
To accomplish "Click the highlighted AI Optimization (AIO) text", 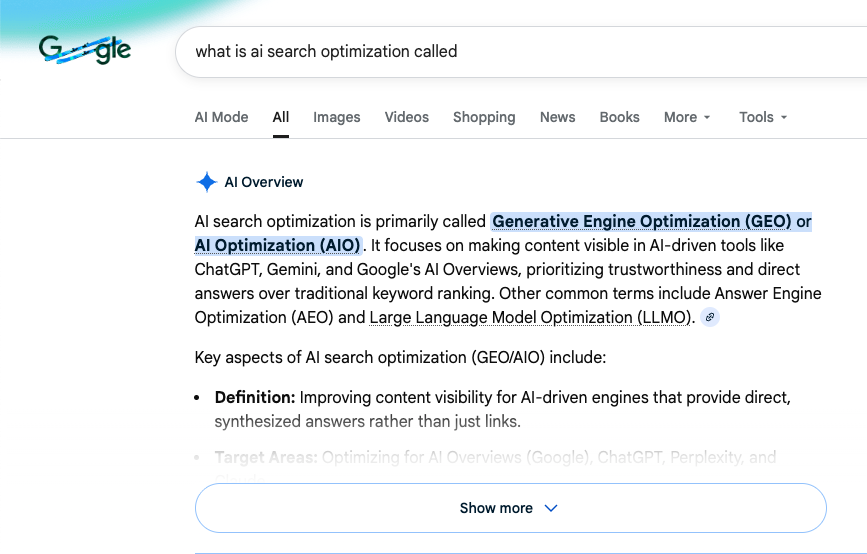I will click(x=277, y=245).
